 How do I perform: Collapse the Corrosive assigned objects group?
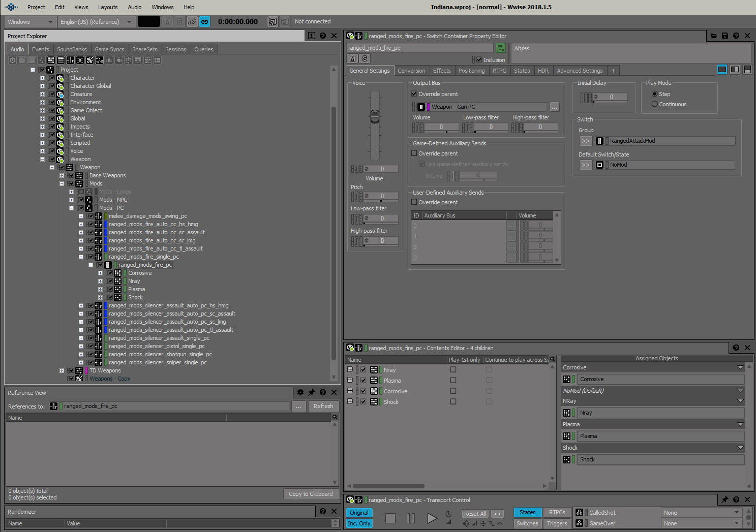pyautogui.click(x=740, y=367)
